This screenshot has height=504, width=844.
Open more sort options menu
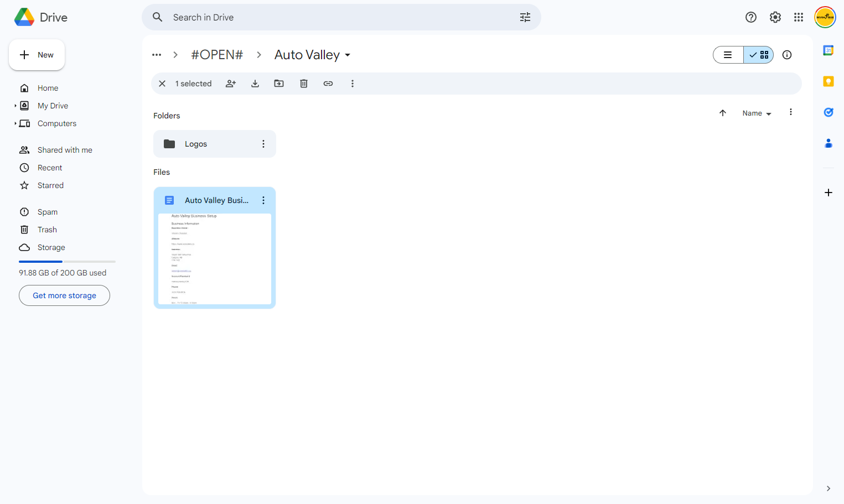tap(791, 112)
